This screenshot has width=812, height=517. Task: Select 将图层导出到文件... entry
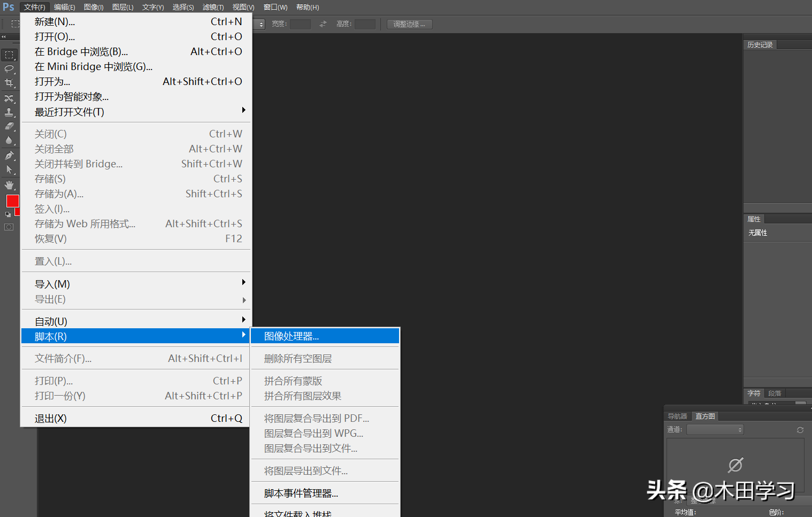[325, 470]
